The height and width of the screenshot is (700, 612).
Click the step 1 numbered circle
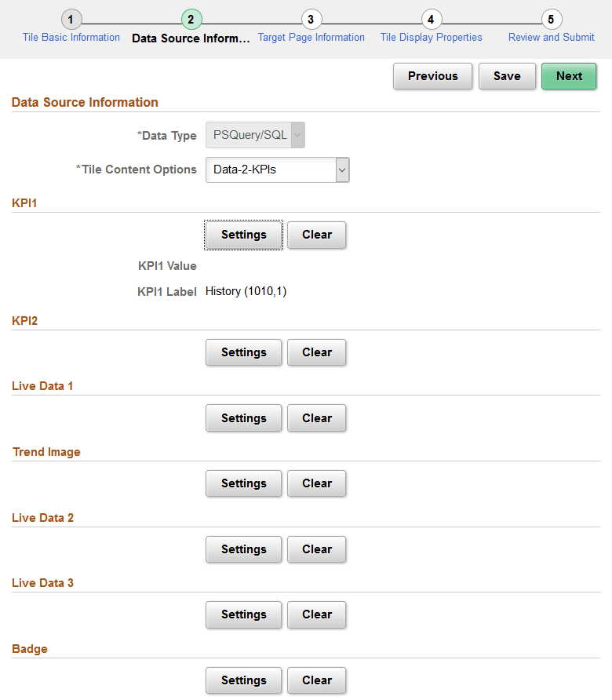click(x=71, y=19)
